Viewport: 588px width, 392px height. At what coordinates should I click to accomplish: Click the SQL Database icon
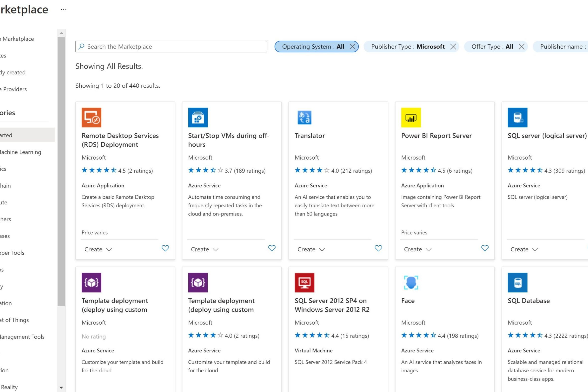[x=517, y=282]
